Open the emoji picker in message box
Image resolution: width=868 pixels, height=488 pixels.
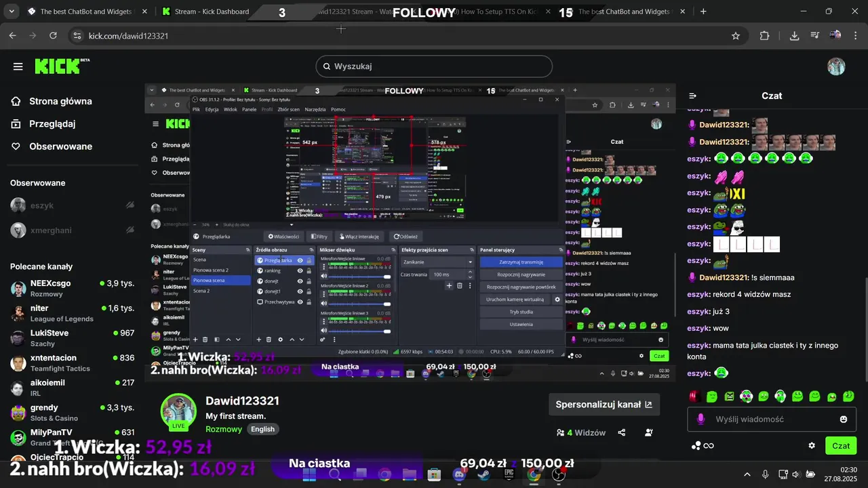point(844,420)
